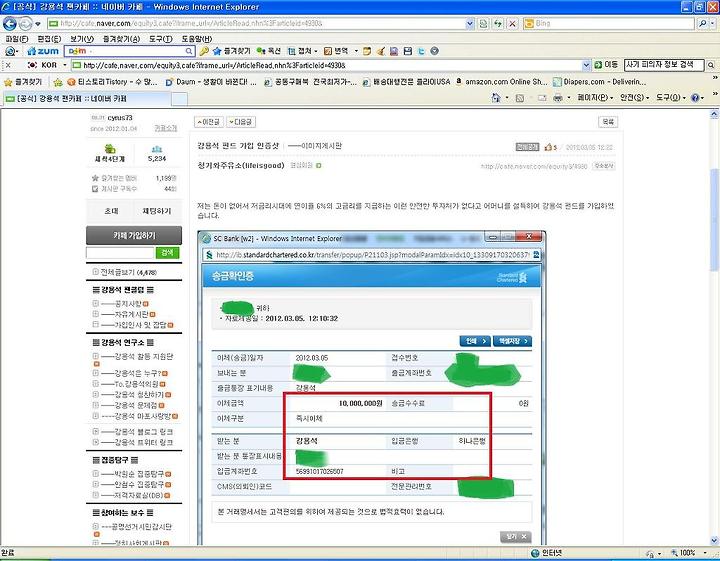This screenshot has width=720, height=561.
Task: Click the printer icon in the command bar
Action: pos(558,98)
